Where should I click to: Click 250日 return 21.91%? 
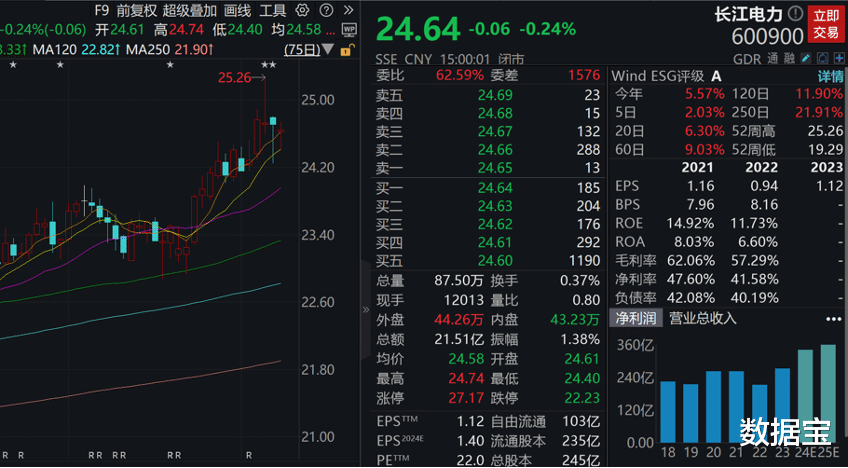[819, 113]
